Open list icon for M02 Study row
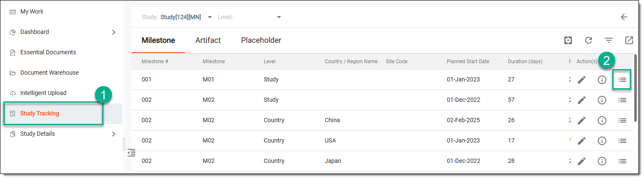Screen dimensions: 644x179 point(622,100)
